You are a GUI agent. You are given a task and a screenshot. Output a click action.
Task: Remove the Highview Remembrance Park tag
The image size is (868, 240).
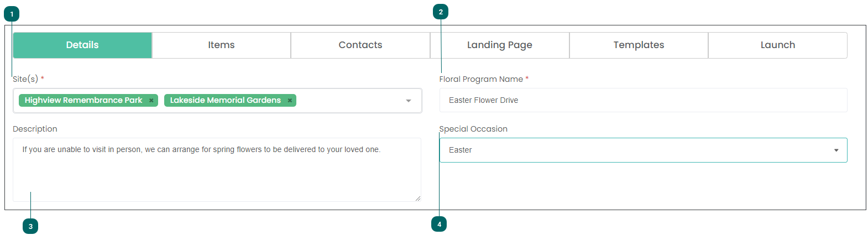point(151,101)
